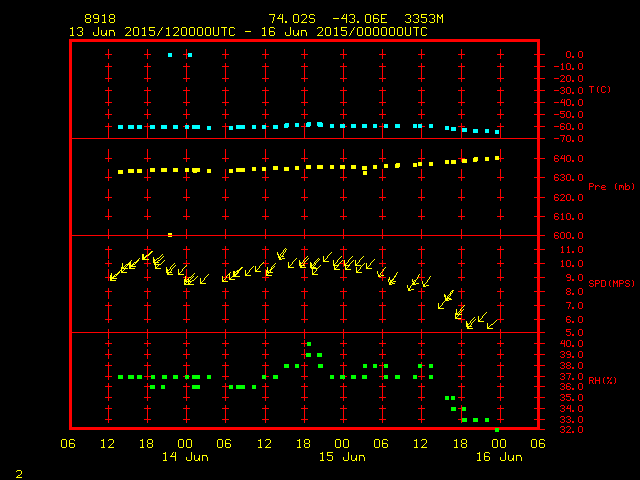Click the -70.0 temperature tick value

[x=569, y=139]
